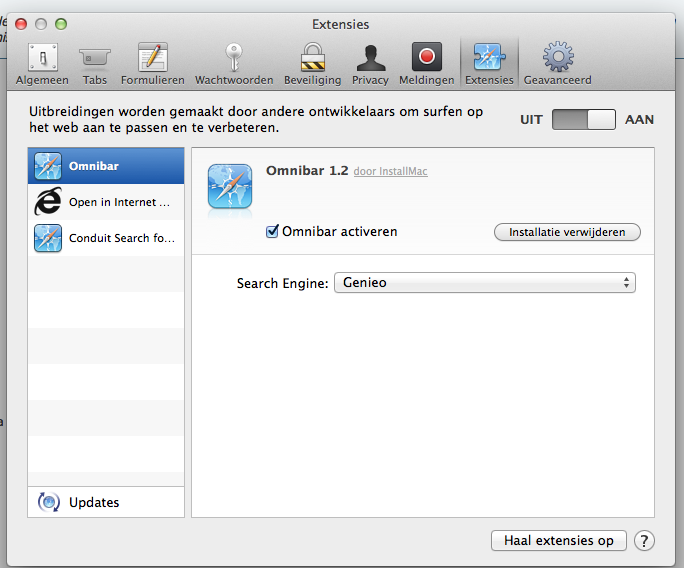The image size is (684, 568).
Task: Open the Updates section
Action: (x=106, y=502)
